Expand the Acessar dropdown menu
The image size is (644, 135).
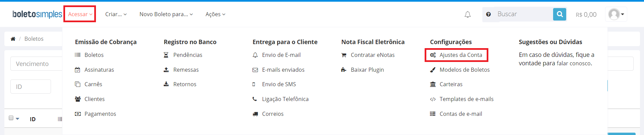point(80,14)
